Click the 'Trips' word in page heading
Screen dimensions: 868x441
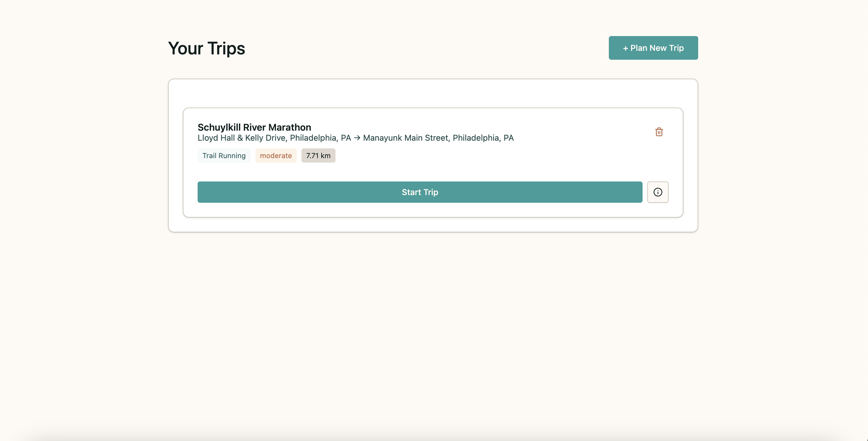226,48
